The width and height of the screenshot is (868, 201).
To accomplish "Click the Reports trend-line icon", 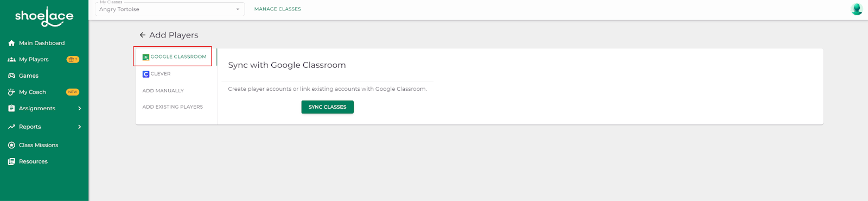I will pos(11,127).
